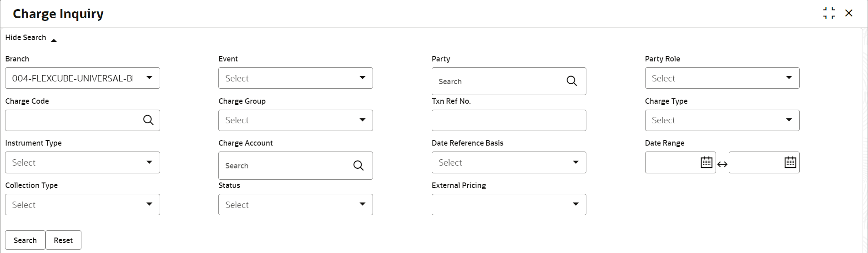The width and height of the screenshot is (868, 253).
Task: Close the Charge Inquiry screen
Action: (849, 13)
